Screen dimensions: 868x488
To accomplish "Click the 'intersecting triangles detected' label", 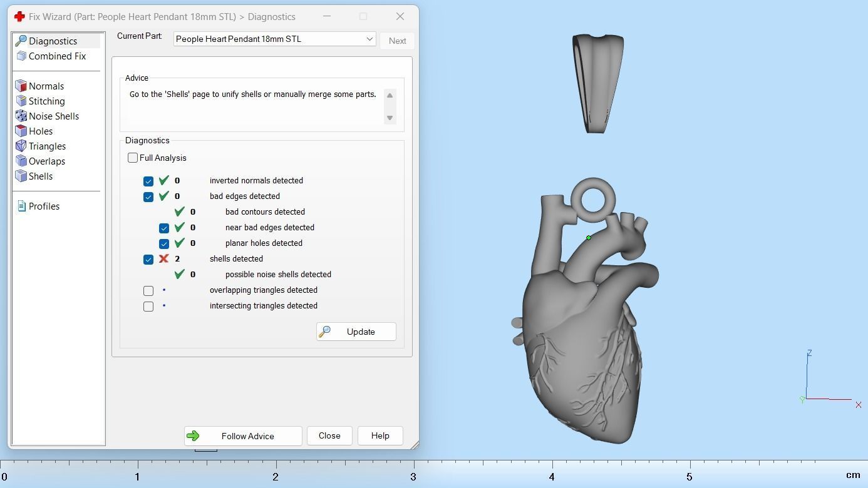I will click(x=264, y=305).
